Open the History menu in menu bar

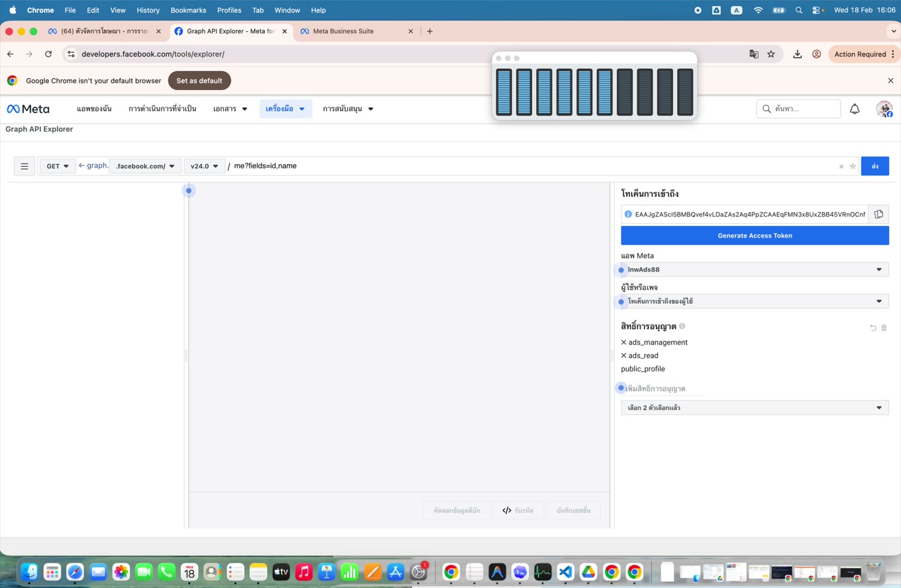[x=148, y=10]
